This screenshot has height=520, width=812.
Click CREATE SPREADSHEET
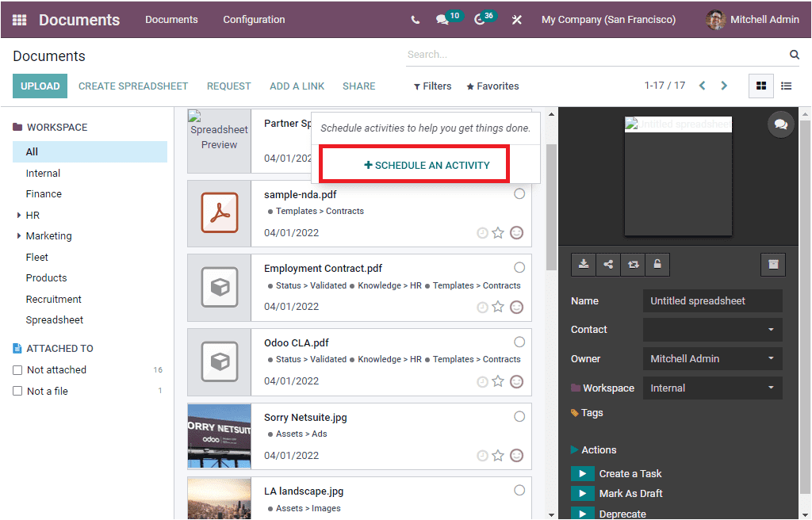(x=133, y=86)
